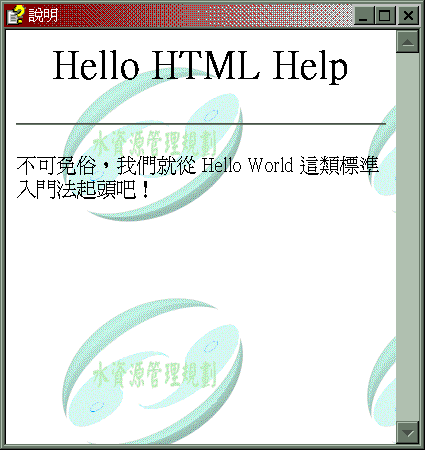Click the word "Help" in the heading
425x450 pixels.
[x=310, y=67]
